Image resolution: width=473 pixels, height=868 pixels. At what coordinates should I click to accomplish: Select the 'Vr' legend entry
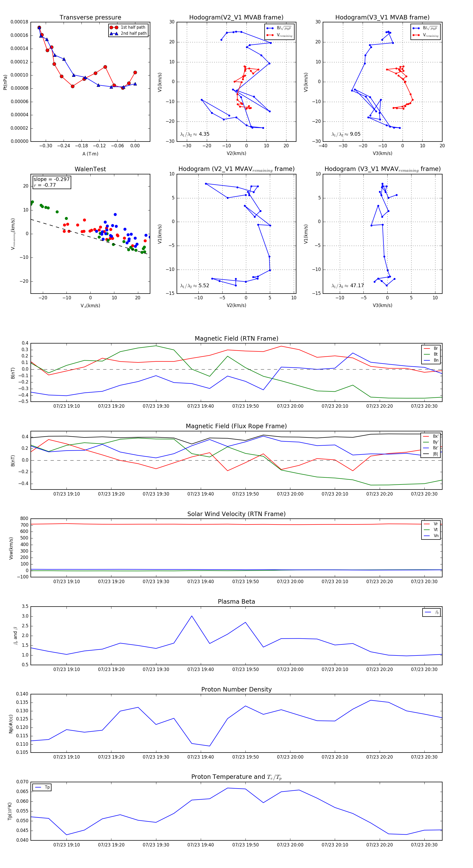click(431, 524)
